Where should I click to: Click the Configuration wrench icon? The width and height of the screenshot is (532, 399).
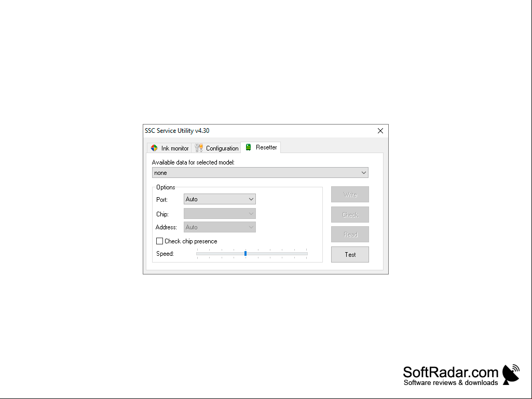tap(199, 148)
